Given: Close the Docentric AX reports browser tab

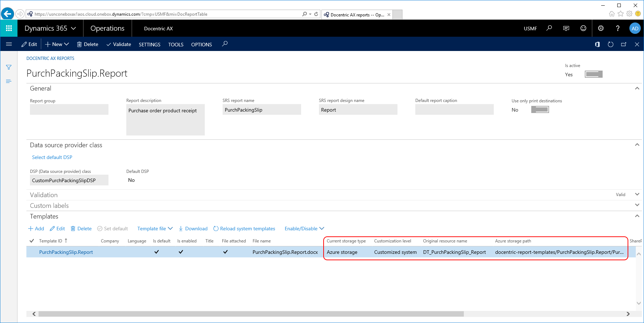Looking at the screenshot, I should click(389, 15).
